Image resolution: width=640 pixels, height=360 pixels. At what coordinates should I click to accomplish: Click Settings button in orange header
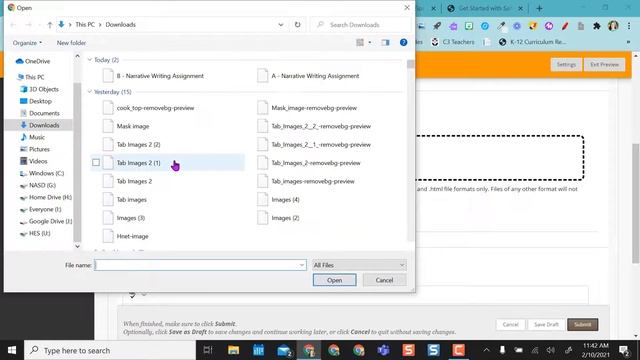point(566,64)
